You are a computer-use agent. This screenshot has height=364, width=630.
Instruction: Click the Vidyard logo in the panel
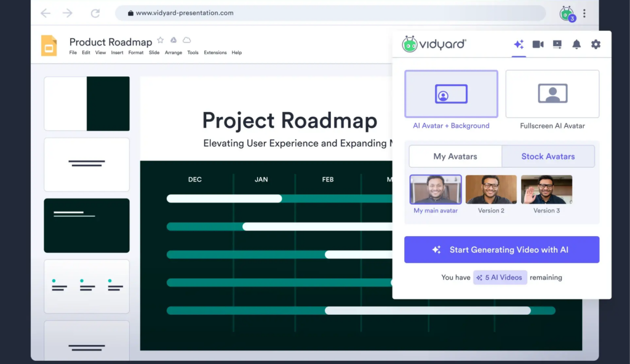point(434,44)
